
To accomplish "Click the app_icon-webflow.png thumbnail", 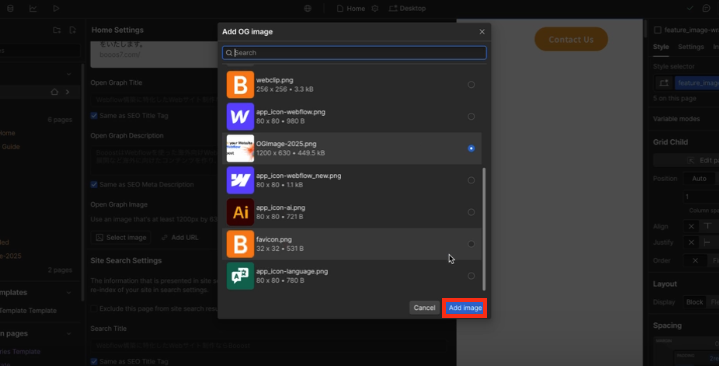I will pos(240,116).
